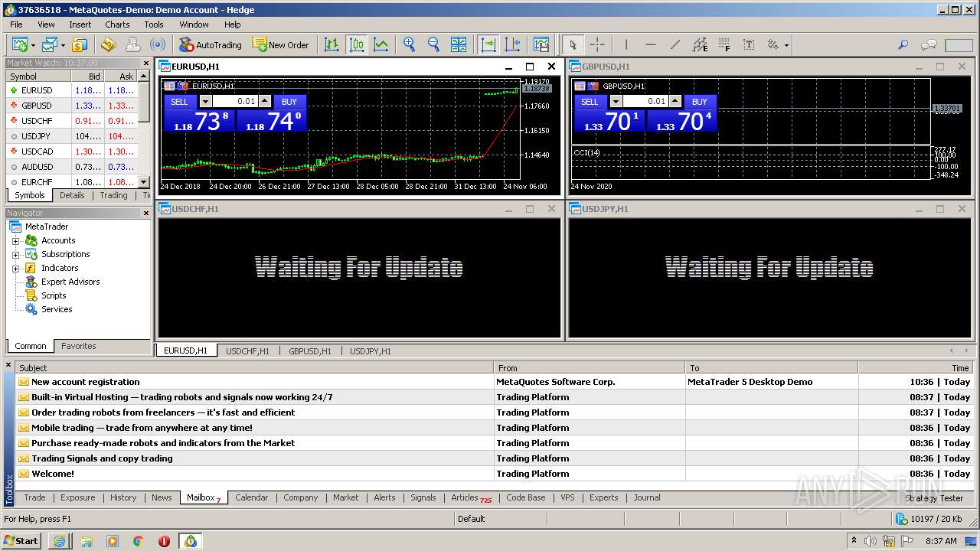Expand the Accounts tree node
980x551 pixels.
pyautogui.click(x=15, y=241)
